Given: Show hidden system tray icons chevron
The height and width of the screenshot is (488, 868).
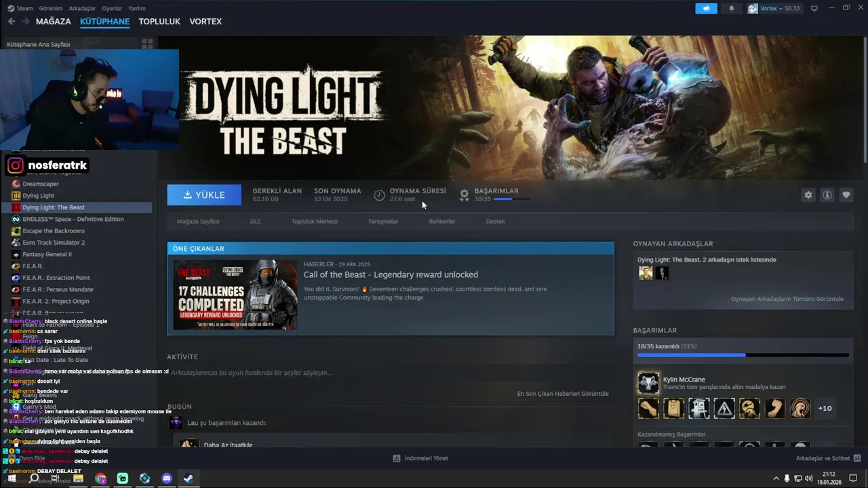Looking at the screenshot, I should 776,479.
